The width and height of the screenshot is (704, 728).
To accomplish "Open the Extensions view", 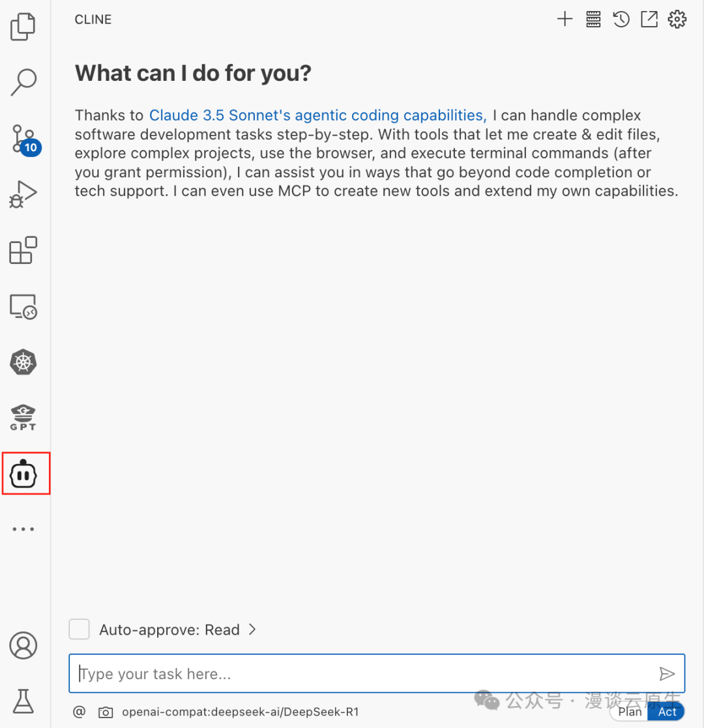I will point(23,250).
